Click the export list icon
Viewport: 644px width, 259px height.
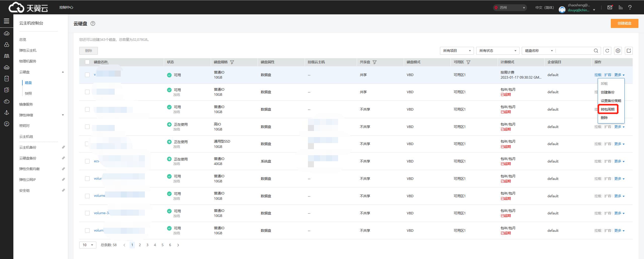tap(629, 51)
